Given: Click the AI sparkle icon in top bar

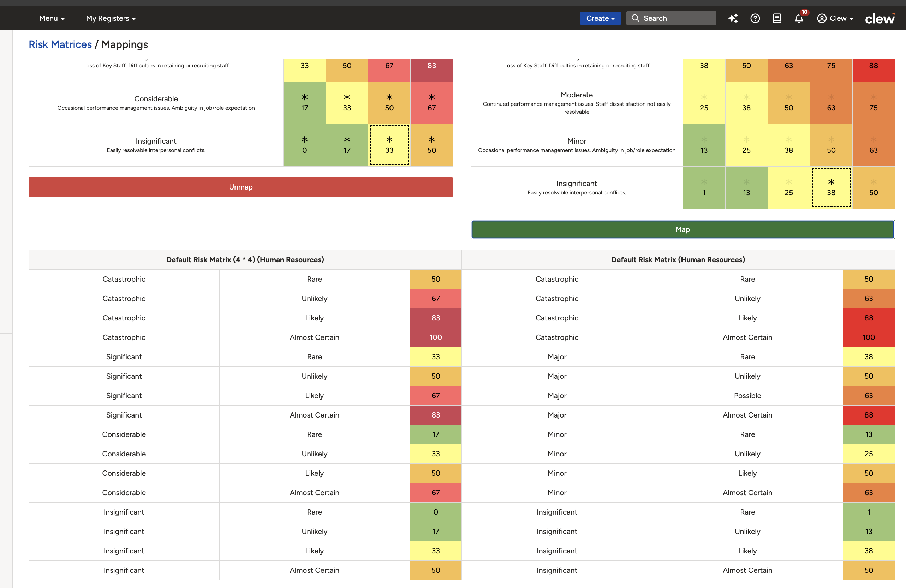Looking at the screenshot, I should pyautogui.click(x=733, y=18).
